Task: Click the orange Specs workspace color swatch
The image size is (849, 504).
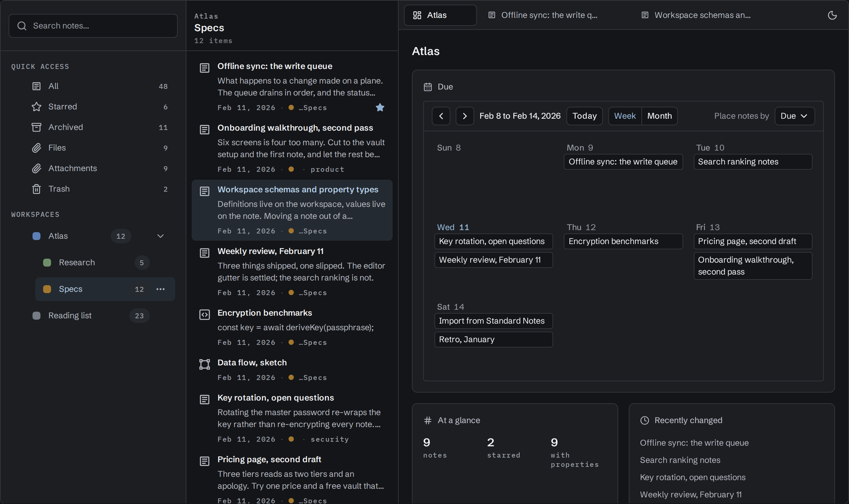Action: [47, 289]
